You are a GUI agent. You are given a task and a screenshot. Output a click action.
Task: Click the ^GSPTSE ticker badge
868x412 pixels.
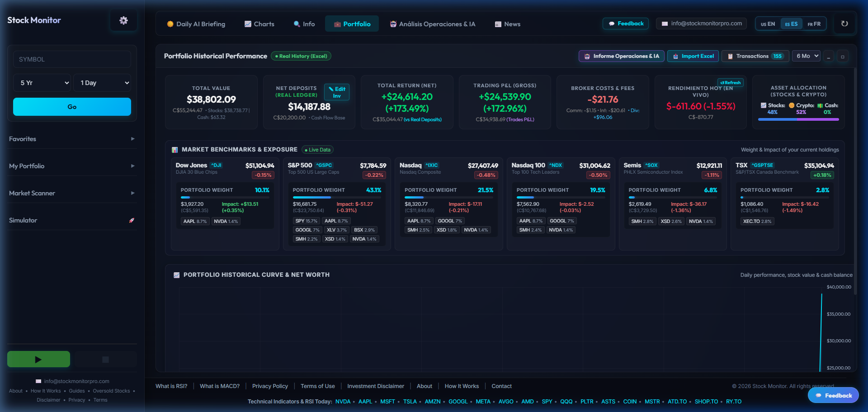click(x=762, y=165)
